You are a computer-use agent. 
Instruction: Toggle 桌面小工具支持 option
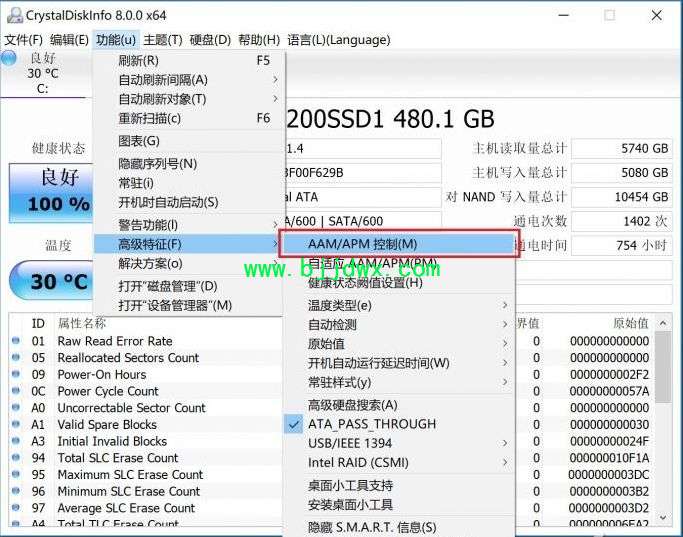(399, 485)
